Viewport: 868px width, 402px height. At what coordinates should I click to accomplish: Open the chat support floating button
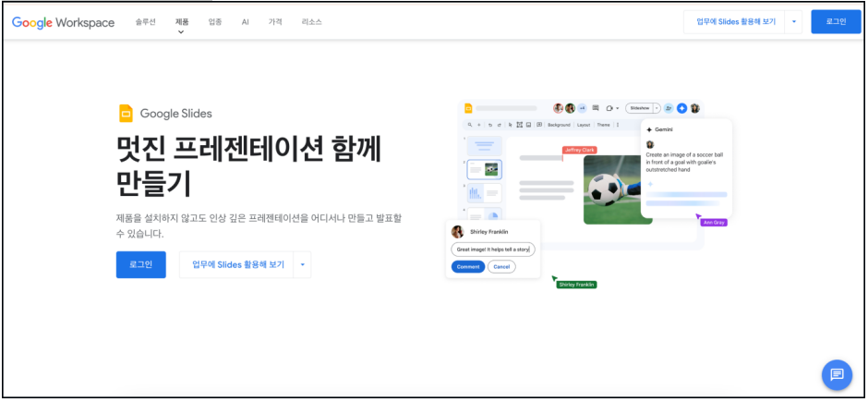[837, 374]
